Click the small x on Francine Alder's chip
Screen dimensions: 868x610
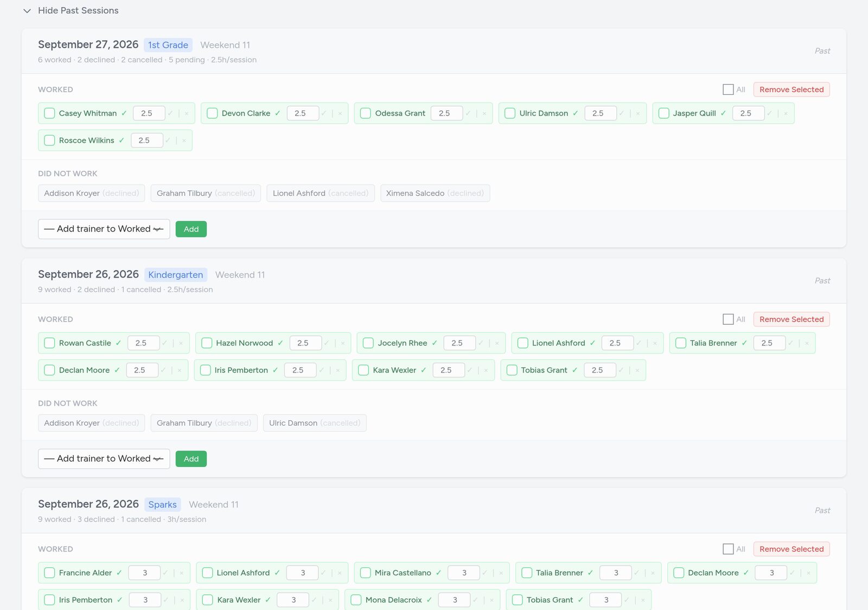click(x=182, y=573)
